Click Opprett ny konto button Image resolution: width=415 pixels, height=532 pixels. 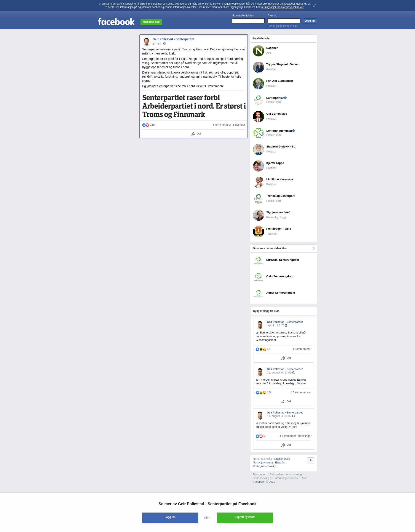point(245,518)
